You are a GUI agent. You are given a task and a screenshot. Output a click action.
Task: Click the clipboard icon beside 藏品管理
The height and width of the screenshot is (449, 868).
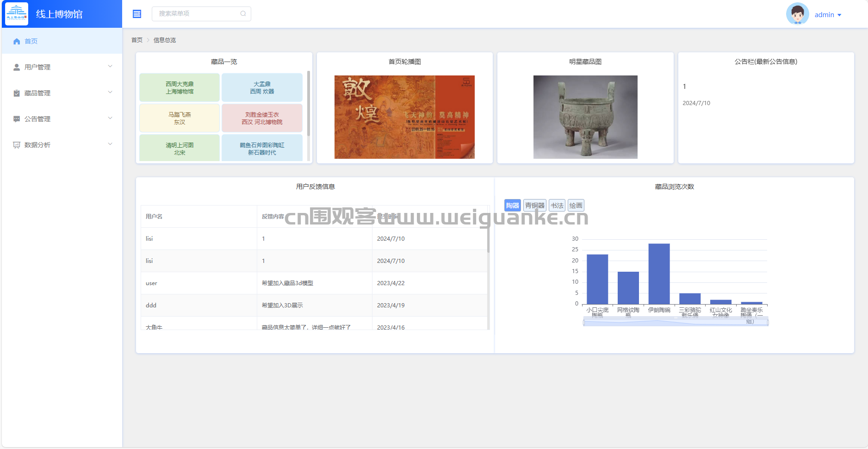17,93
